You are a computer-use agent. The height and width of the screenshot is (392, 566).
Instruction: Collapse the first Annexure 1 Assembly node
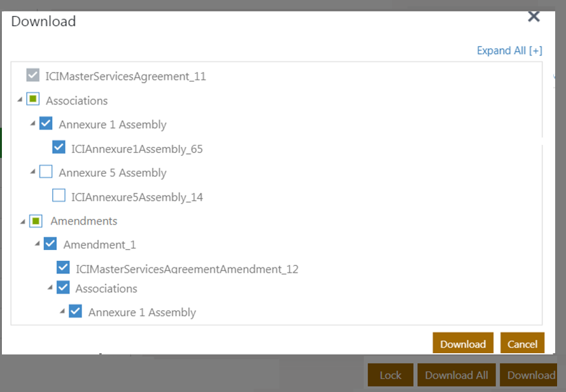pos(32,124)
